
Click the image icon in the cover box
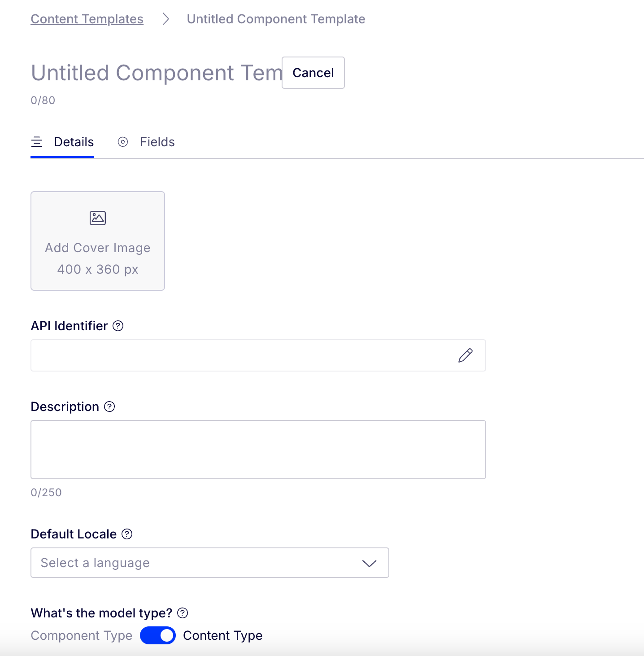click(x=98, y=218)
